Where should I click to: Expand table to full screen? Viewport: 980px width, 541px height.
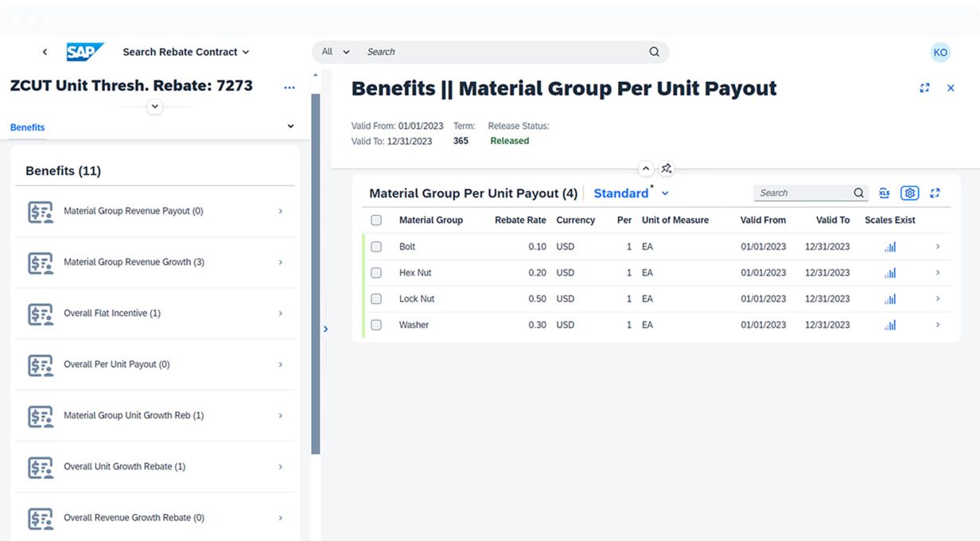[935, 193]
